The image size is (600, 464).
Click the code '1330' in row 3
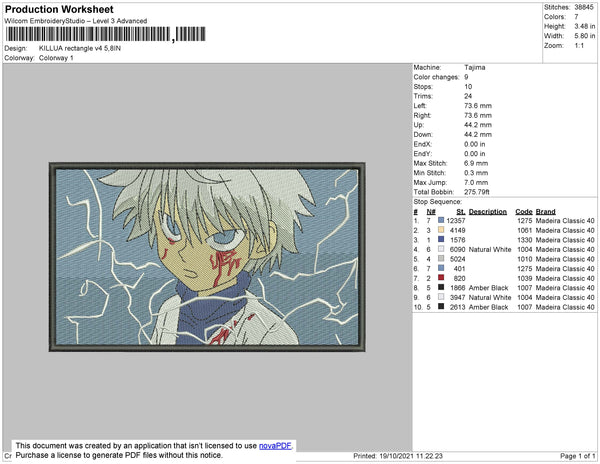pos(525,240)
